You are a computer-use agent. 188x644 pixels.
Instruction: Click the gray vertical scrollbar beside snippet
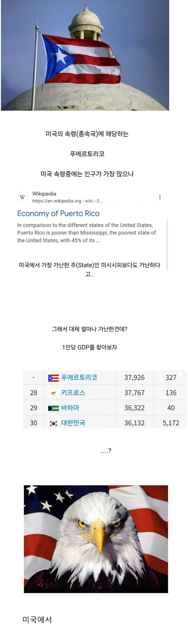point(167,245)
